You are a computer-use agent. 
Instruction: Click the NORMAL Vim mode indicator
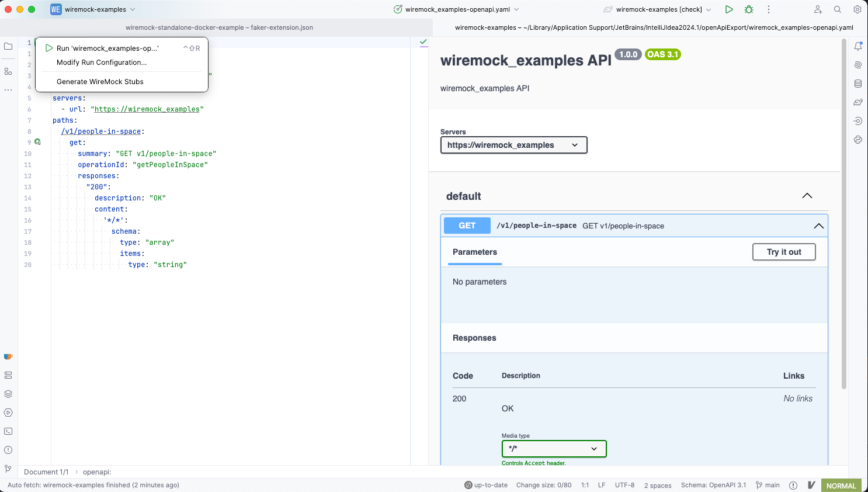tap(841, 486)
